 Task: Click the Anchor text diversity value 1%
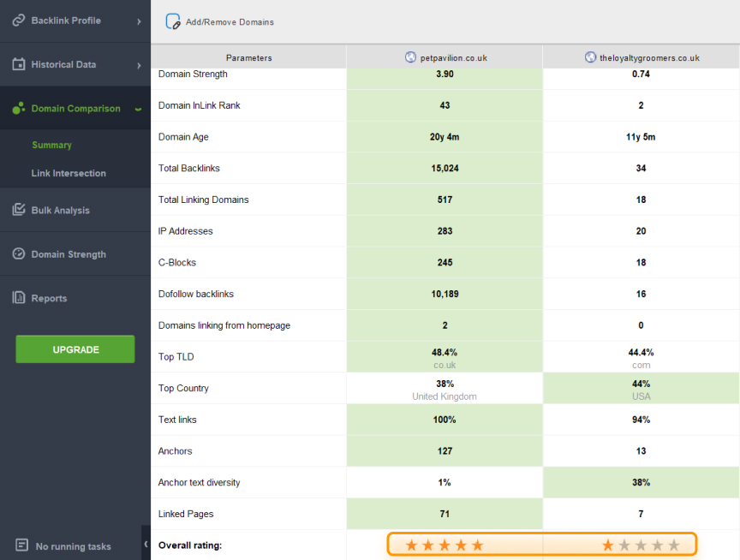coord(445,483)
